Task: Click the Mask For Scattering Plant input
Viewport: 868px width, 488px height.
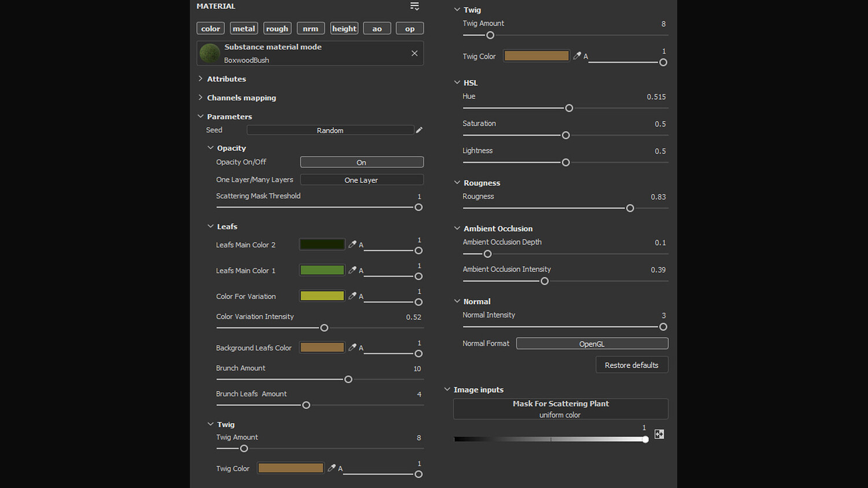Action: coord(560,409)
